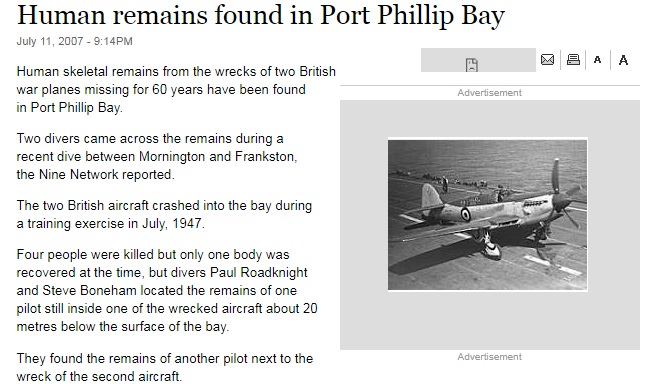Click the name 'Paul Roadknight' in the article
The image size is (657, 390).
(259, 272)
